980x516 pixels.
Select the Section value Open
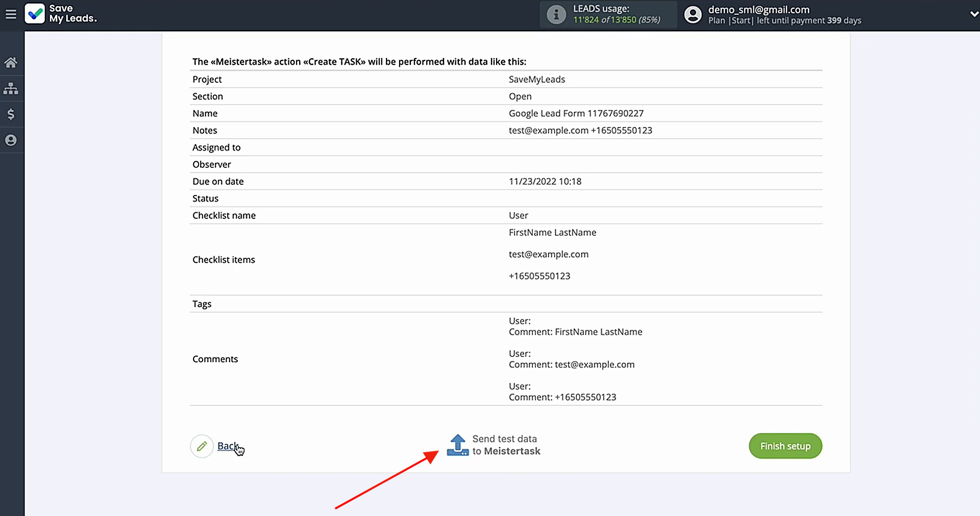coord(520,96)
